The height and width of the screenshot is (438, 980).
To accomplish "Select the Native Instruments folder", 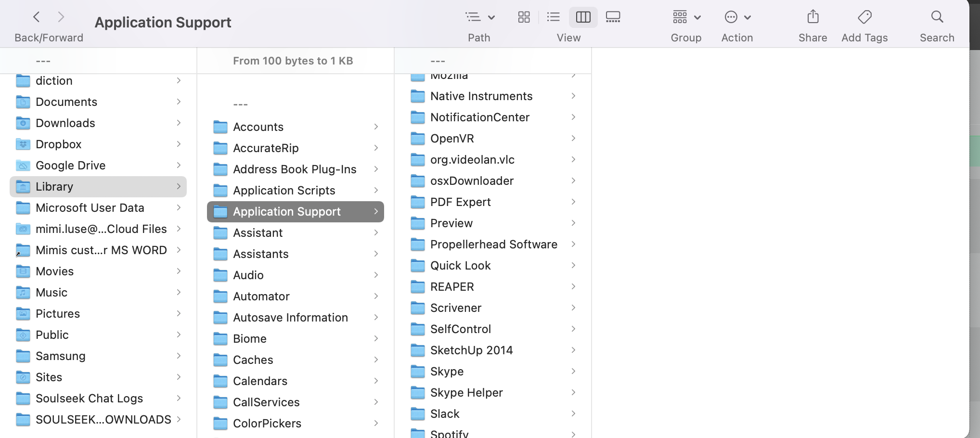I will click(481, 96).
